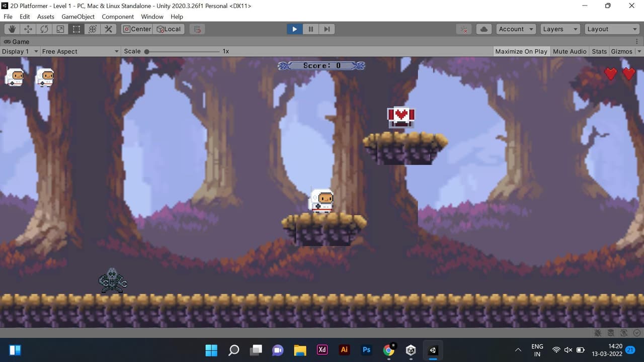The image size is (644, 362).
Task: Click the Pause button
Action: 310,29
